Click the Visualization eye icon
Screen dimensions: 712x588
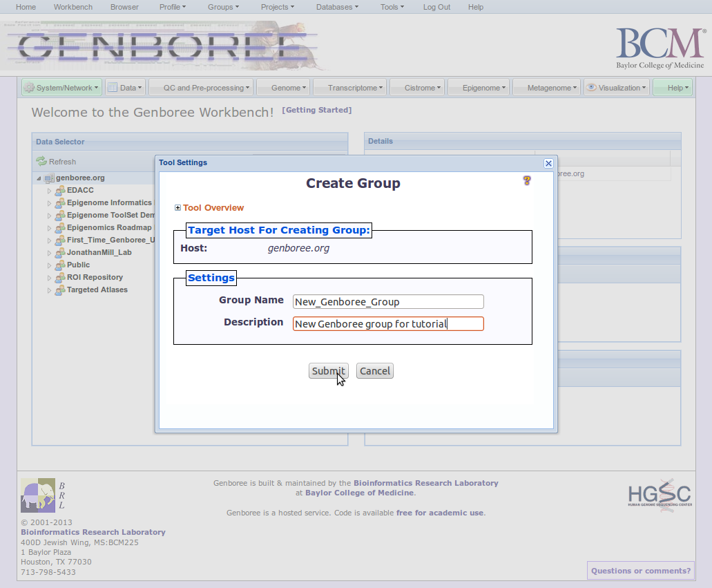tap(592, 88)
